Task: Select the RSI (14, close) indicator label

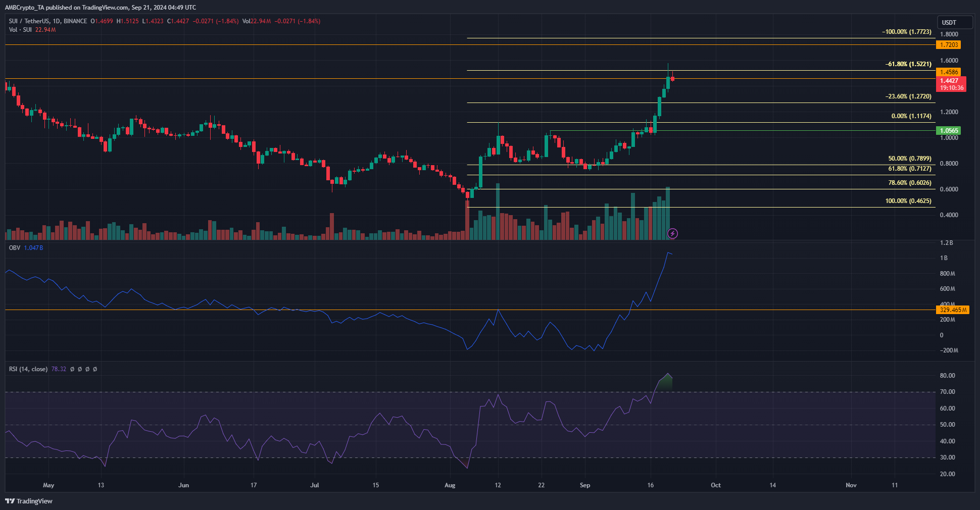Action: [x=28, y=369]
